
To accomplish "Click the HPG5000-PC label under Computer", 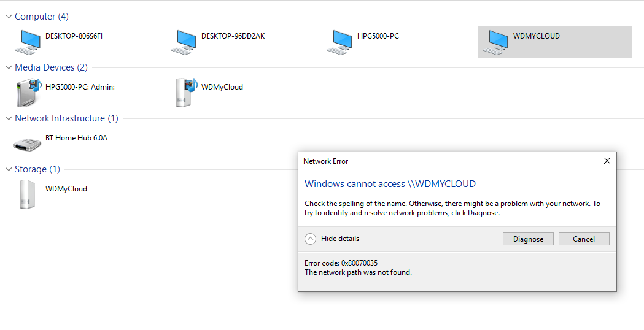I will click(x=378, y=36).
